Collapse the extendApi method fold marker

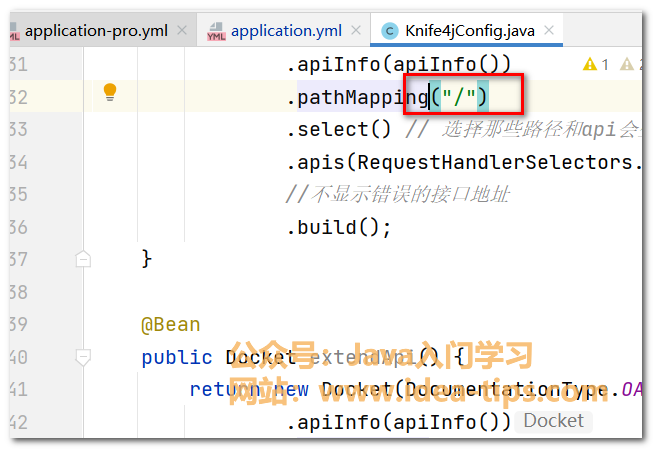click(84, 357)
